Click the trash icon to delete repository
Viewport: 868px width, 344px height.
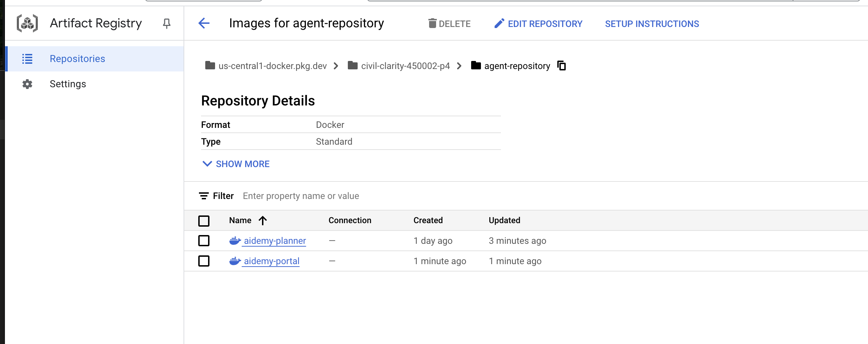pos(432,23)
